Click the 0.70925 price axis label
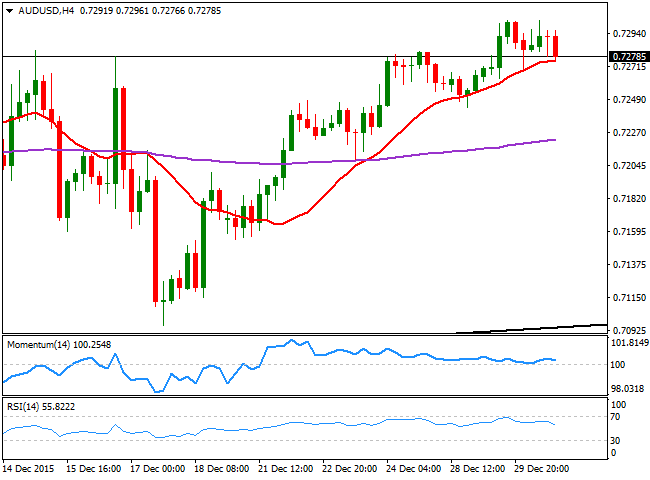 pyautogui.click(x=629, y=330)
